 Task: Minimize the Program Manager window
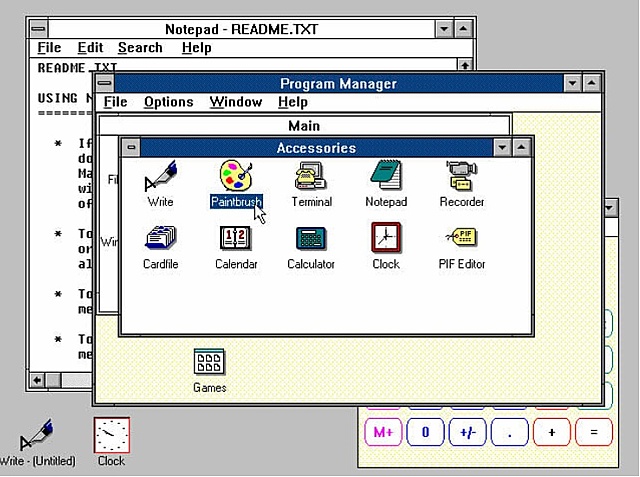click(573, 83)
